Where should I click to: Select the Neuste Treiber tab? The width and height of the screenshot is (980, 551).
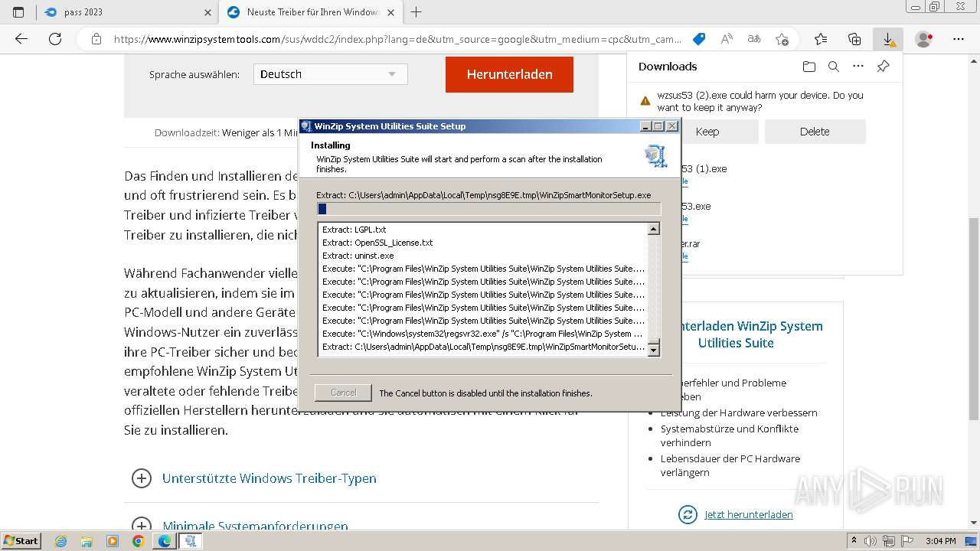tap(310, 12)
